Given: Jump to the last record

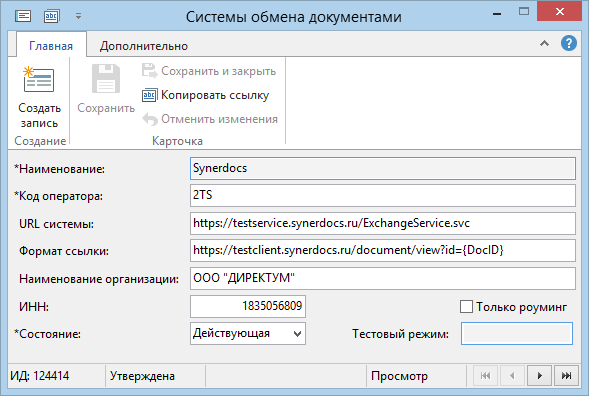Looking at the screenshot, I should (x=566, y=375).
